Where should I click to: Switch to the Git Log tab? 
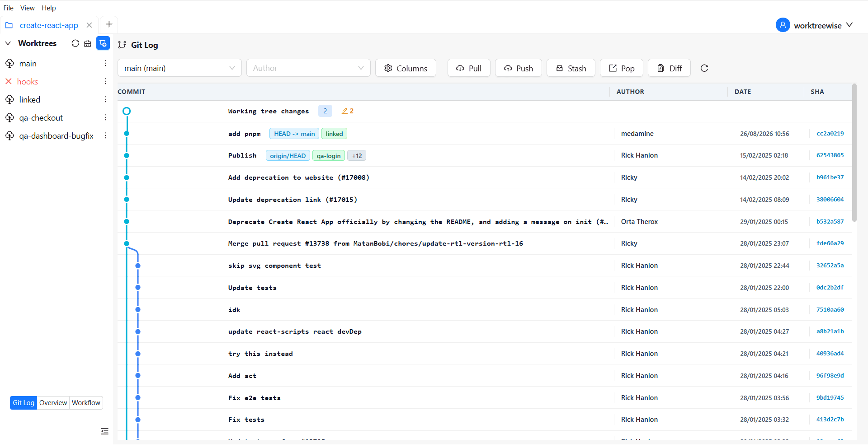pyautogui.click(x=24, y=403)
